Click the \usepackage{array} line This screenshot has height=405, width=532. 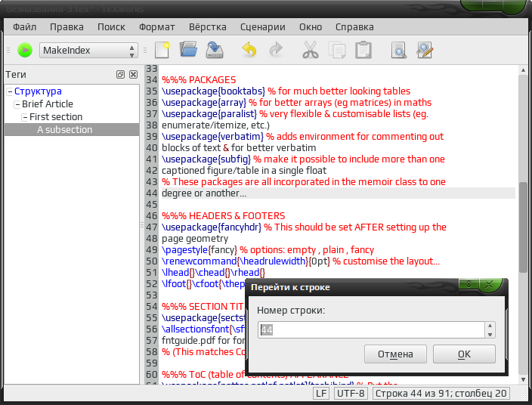click(296, 103)
